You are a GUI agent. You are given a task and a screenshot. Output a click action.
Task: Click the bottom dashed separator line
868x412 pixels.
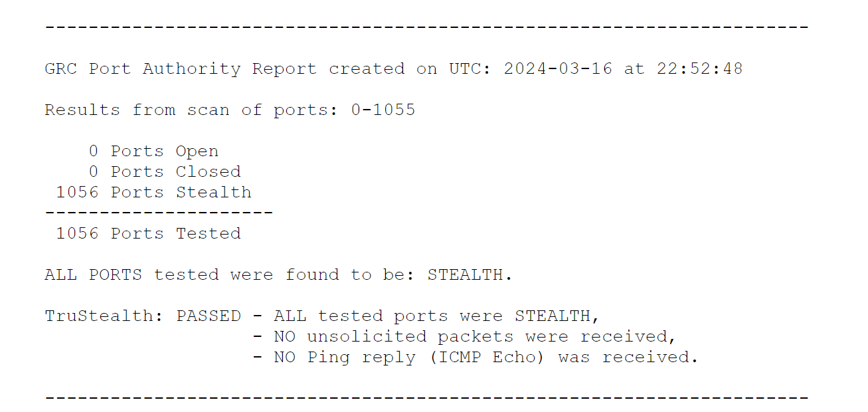426,399
